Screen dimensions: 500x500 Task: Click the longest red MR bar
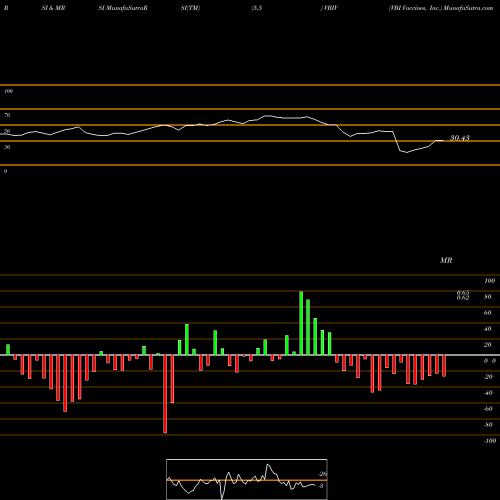pos(165,394)
